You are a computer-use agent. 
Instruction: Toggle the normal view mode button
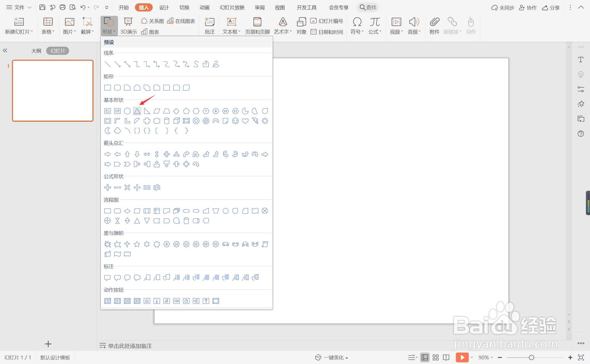(x=425, y=357)
